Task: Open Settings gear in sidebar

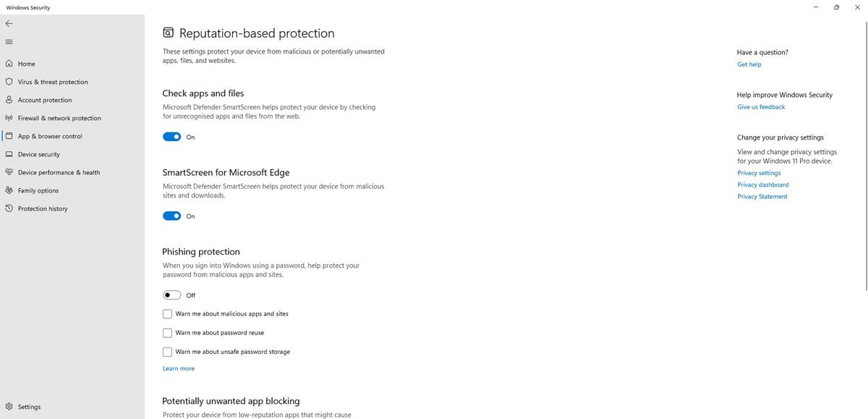Action: pyautogui.click(x=9, y=407)
